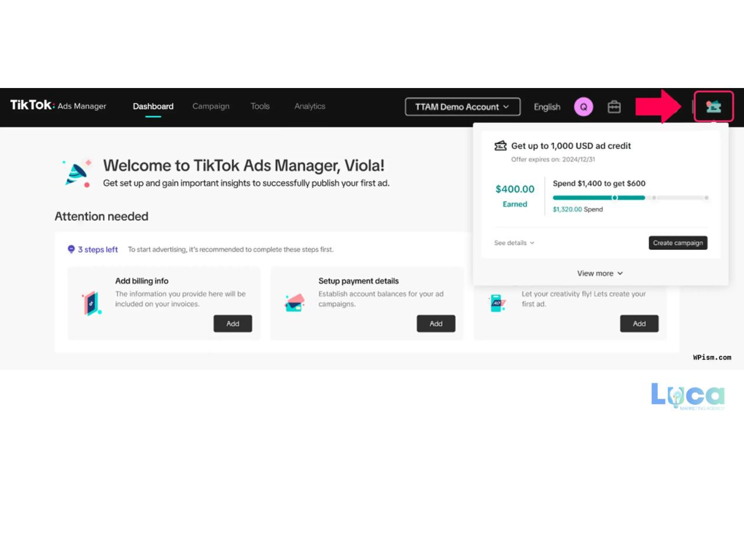Click the Attention needed heading

click(102, 216)
